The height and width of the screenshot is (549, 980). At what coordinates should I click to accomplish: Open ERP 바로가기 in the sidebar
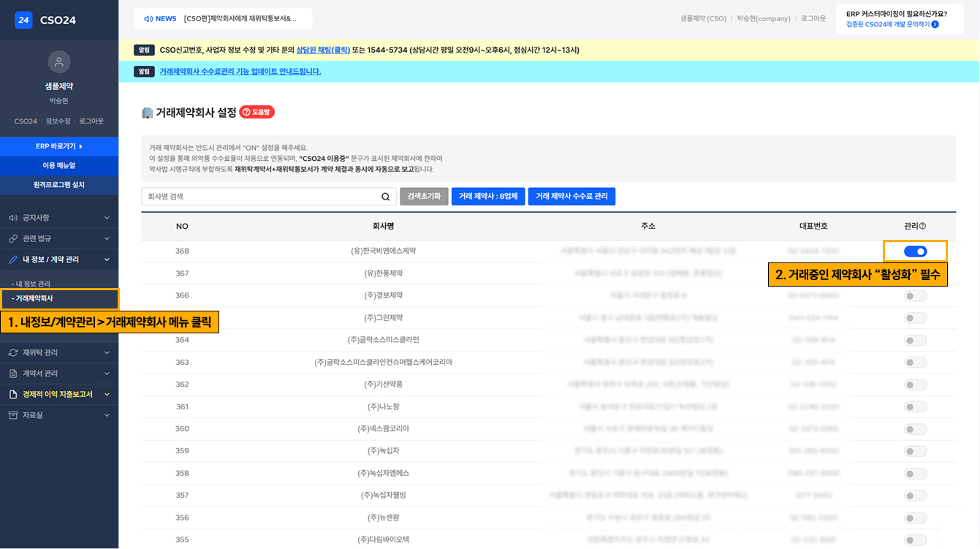pyautogui.click(x=59, y=146)
